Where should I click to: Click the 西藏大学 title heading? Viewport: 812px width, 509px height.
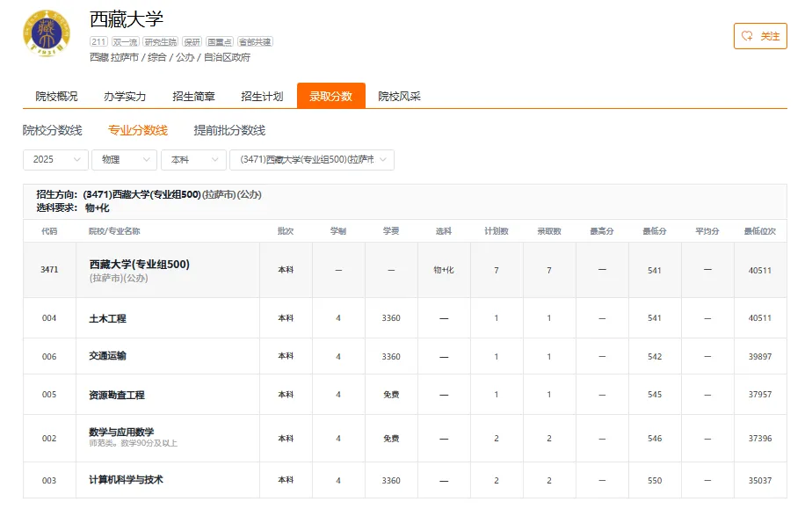click(127, 19)
